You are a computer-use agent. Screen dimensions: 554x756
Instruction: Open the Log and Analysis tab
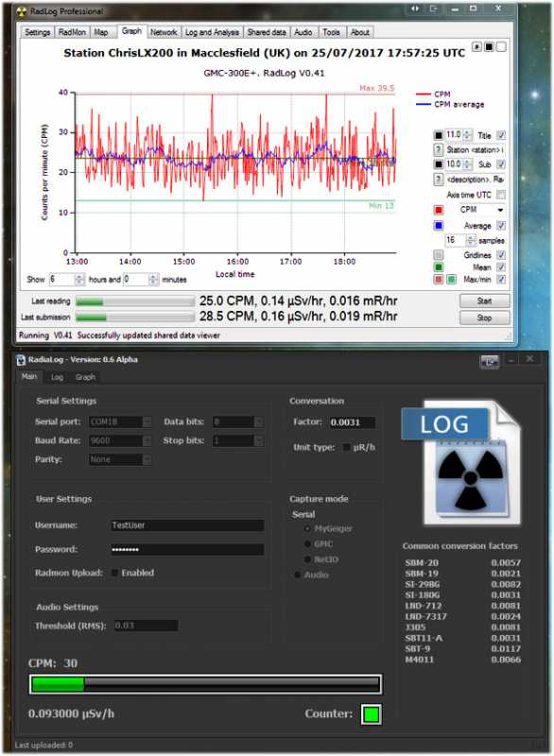pyautogui.click(x=212, y=32)
